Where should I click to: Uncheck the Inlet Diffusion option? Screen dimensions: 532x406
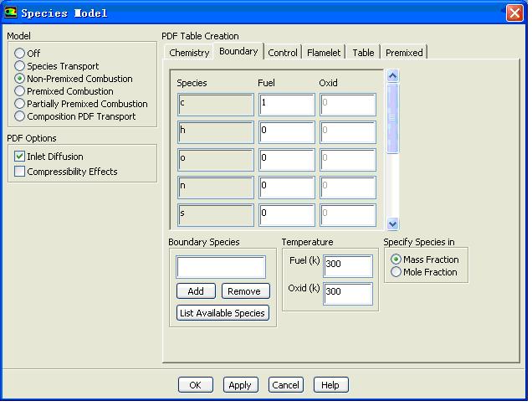[20, 157]
